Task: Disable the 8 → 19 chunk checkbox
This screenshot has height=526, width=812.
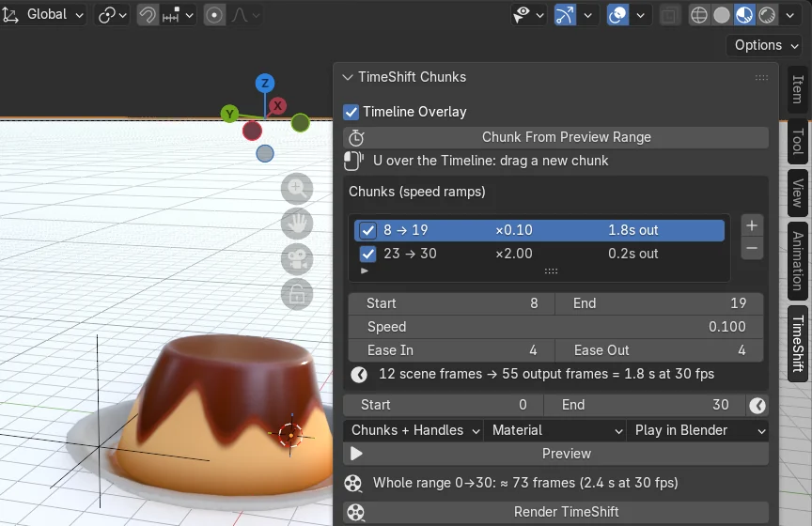Action: coord(368,230)
